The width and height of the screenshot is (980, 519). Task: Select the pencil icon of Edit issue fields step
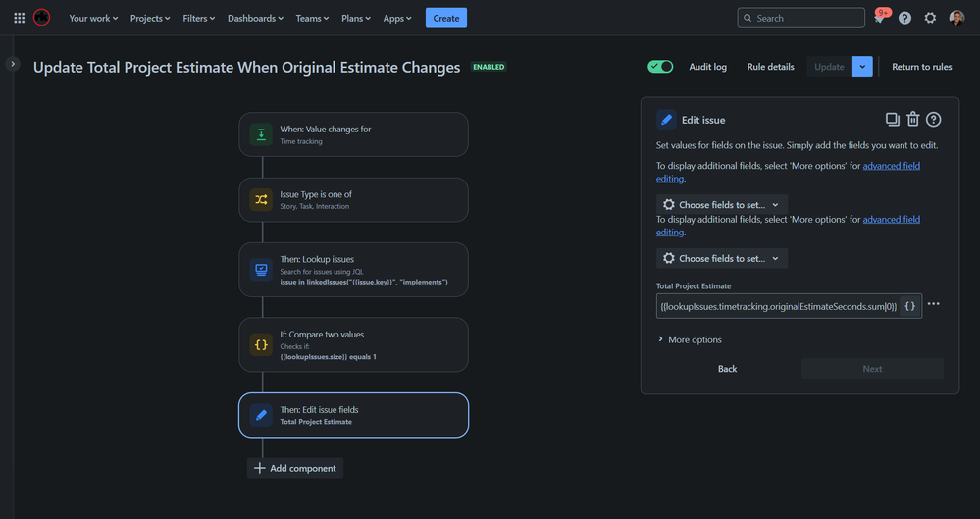click(261, 415)
